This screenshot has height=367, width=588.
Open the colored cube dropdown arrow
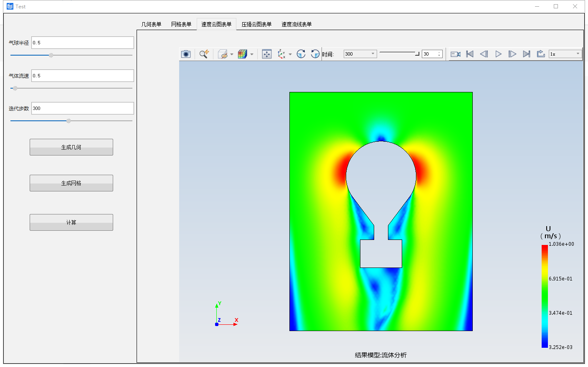(x=252, y=54)
